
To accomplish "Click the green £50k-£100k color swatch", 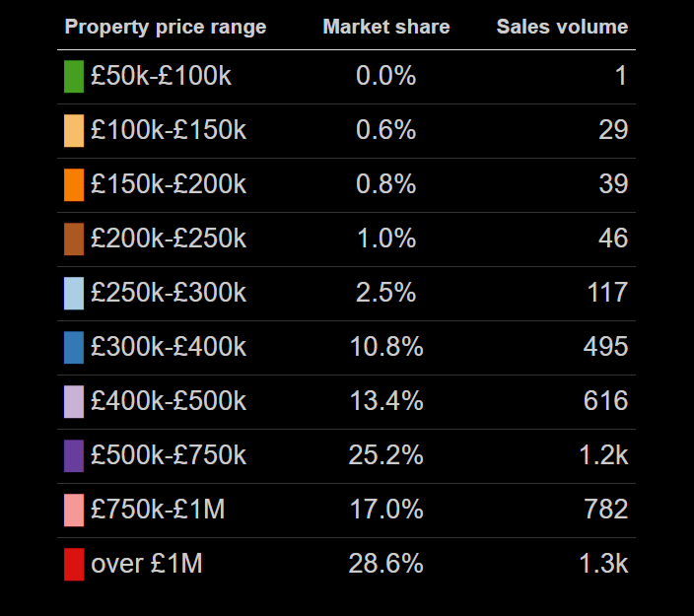I will pyautogui.click(x=74, y=77).
